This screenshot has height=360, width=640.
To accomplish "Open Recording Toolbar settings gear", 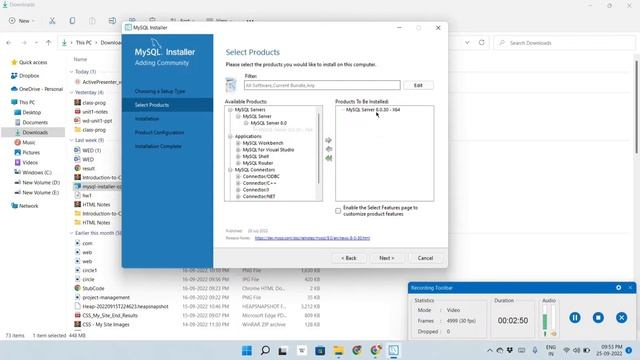I will tap(618, 288).
